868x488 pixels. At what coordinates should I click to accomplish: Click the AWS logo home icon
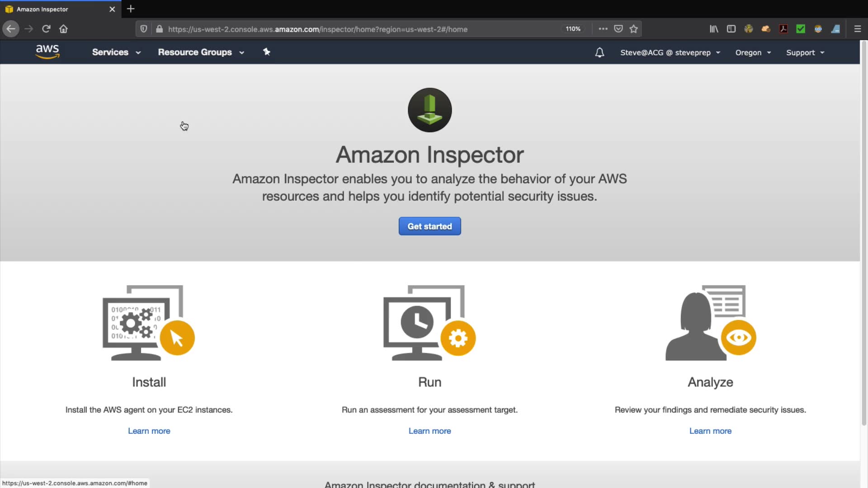[47, 52]
